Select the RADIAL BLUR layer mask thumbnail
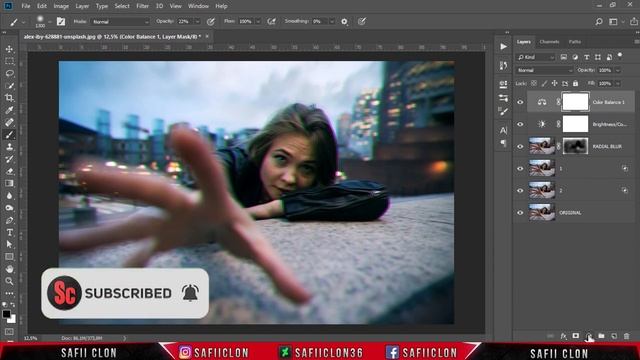The image size is (640, 360). tap(576, 146)
